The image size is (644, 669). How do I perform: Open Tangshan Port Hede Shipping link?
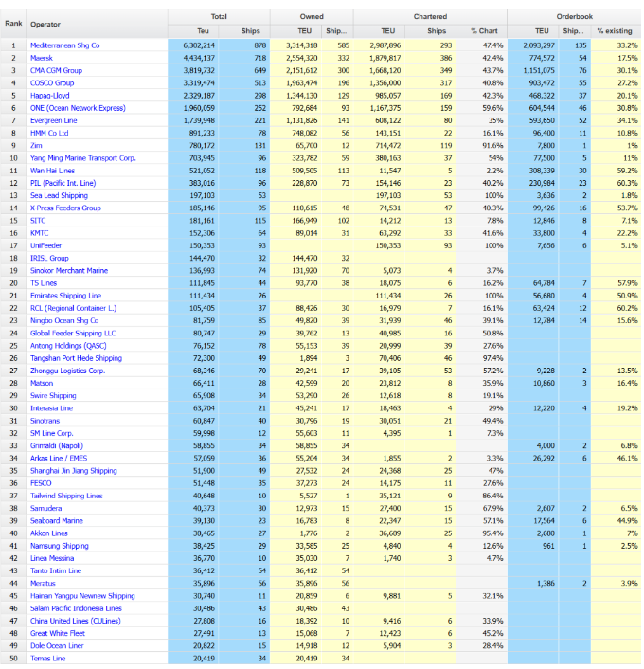[77, 358]
